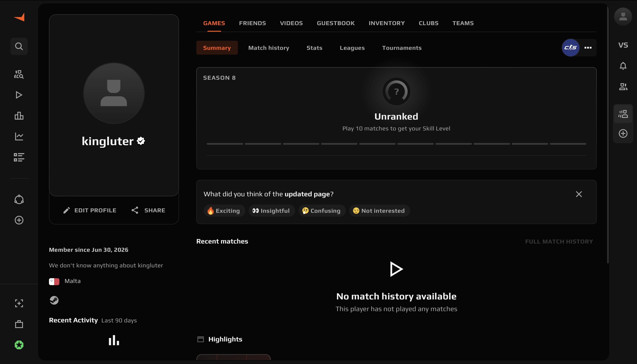Click the right sidebar plus circle icon
This screenshot has height=364, width=637.
coord(623,133)
